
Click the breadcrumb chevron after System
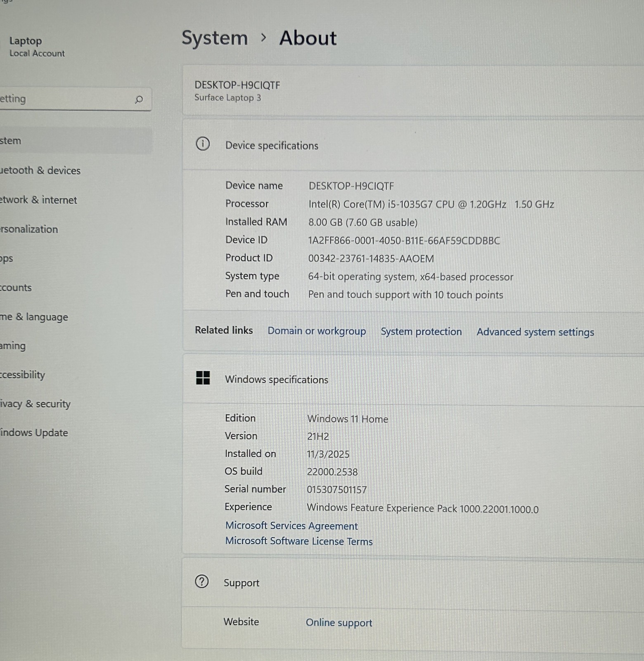264,38
